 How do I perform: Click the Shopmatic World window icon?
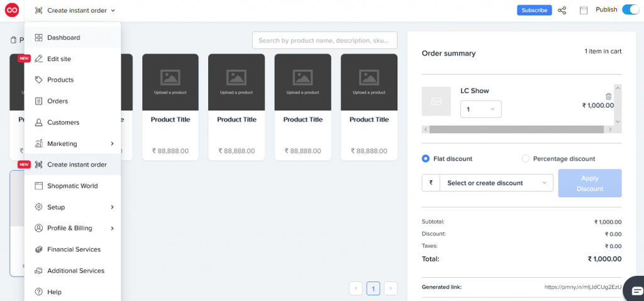coord(38,186)
